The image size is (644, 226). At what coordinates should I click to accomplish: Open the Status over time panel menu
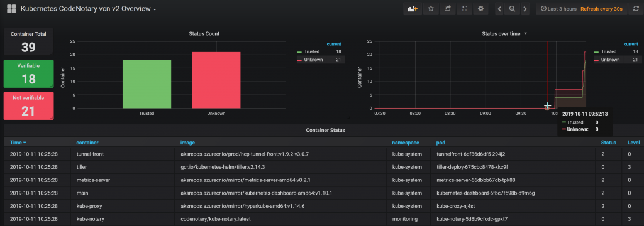pos(504,34)
